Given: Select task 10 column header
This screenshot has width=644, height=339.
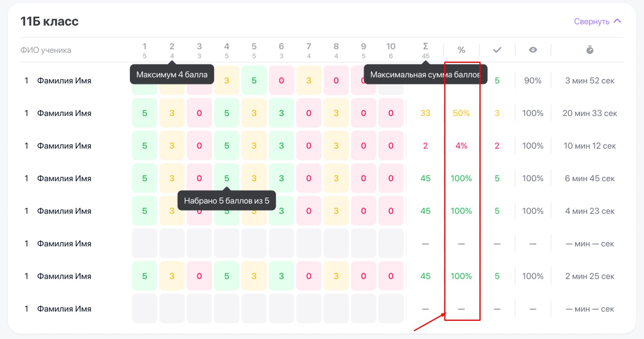Looking at the screenshot, I should coord(391,47).
